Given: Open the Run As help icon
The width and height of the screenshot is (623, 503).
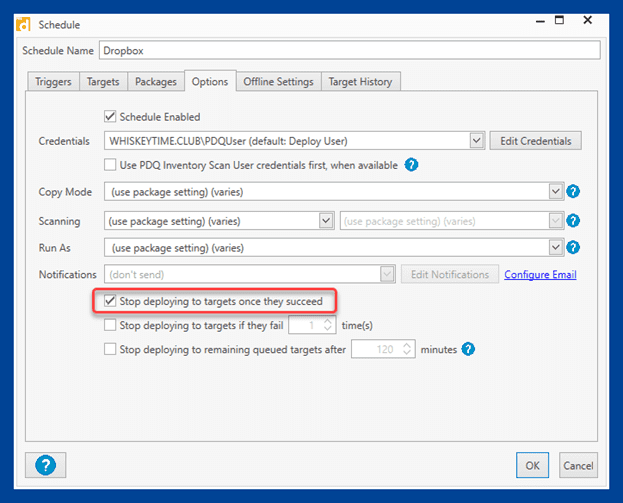Looking at the screenshot, I should point(573,248).
